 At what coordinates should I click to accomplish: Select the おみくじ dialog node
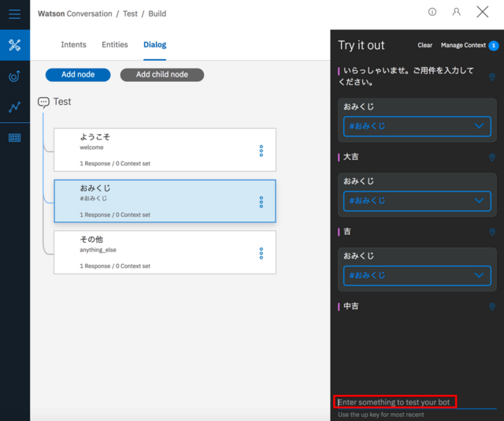click(x=165, y=201)
